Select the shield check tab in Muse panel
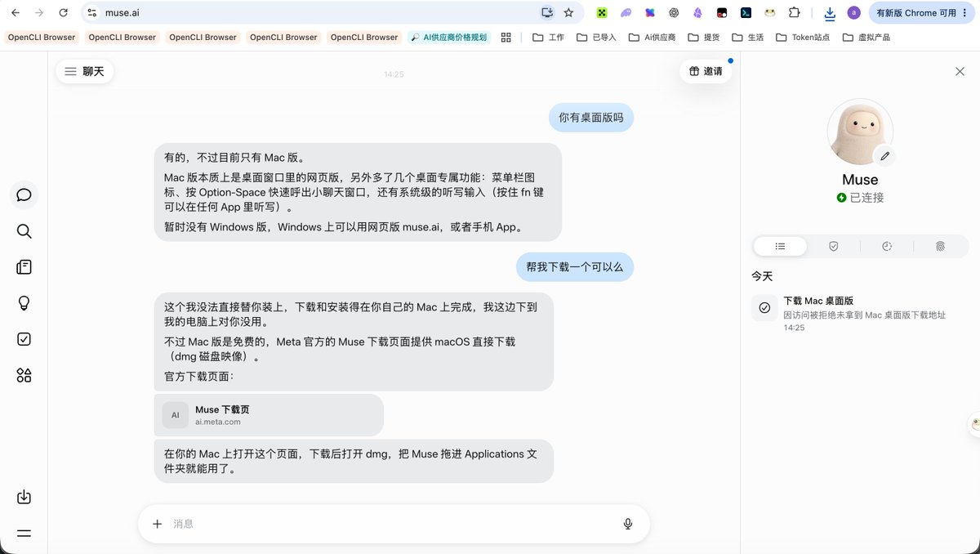 point(833,246)
